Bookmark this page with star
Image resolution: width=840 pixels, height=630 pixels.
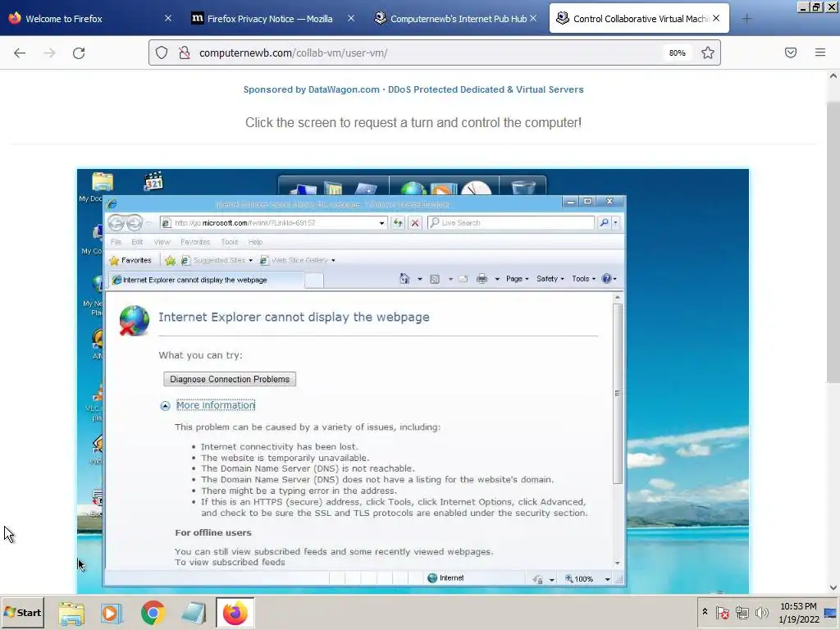(x=708, y=52)
